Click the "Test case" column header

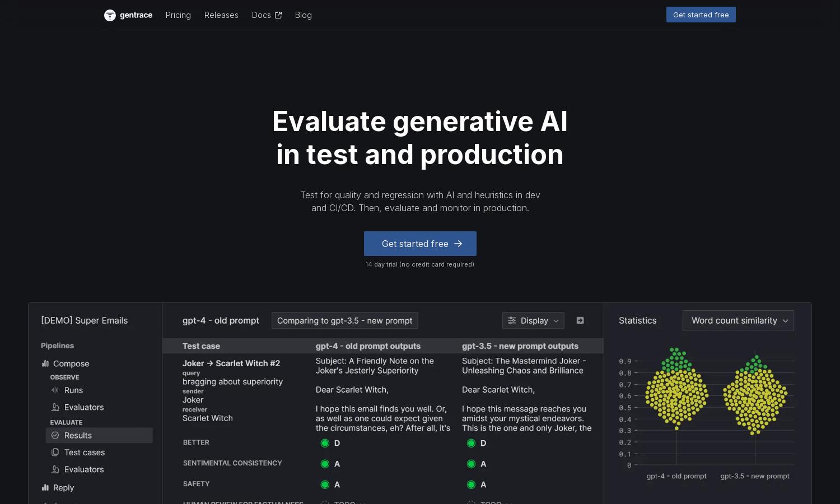point(201,346)
